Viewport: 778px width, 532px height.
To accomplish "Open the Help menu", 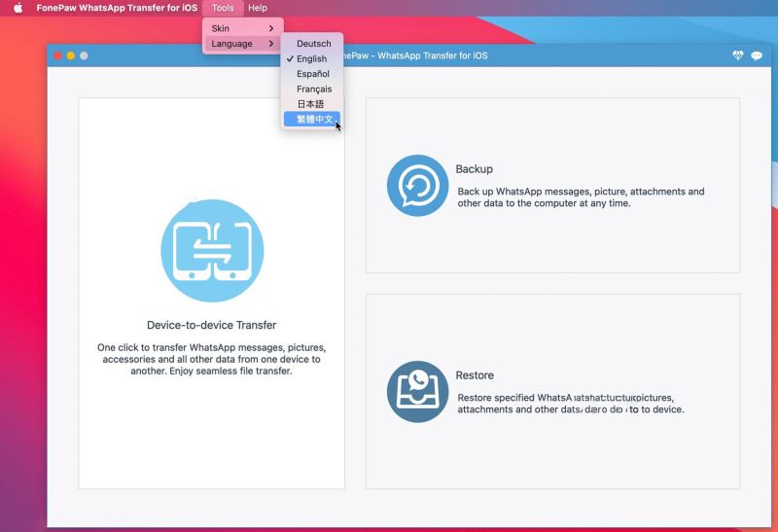I will [x=258, y=8].
